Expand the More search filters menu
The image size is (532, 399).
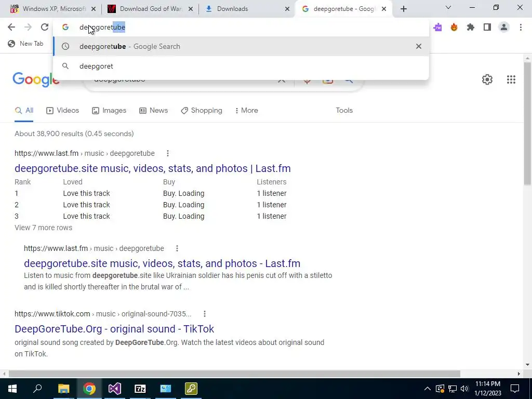click(x=247, y=110)
